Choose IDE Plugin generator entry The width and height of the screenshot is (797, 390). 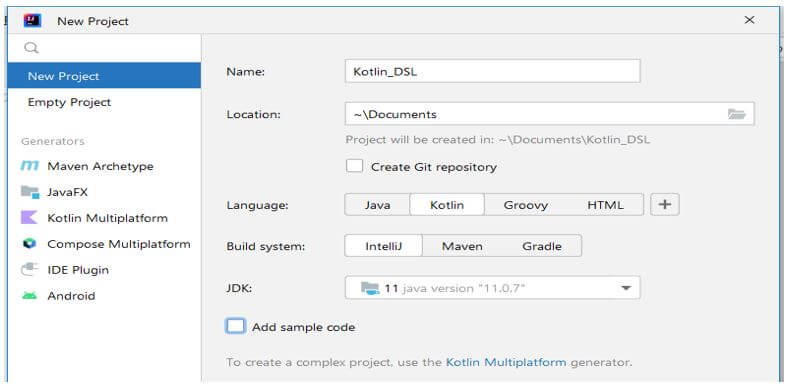tap(104, 270)
